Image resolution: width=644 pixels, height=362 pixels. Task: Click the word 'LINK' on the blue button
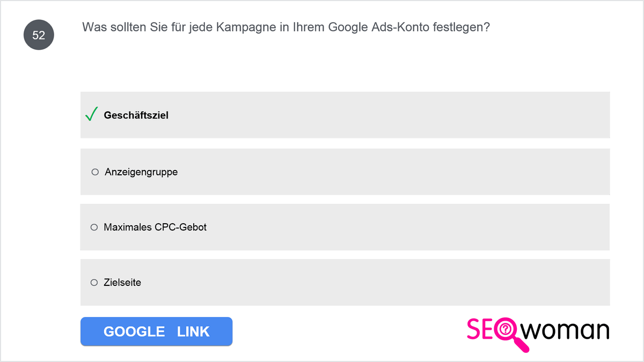pyautogui.click(x=193, y=332)
